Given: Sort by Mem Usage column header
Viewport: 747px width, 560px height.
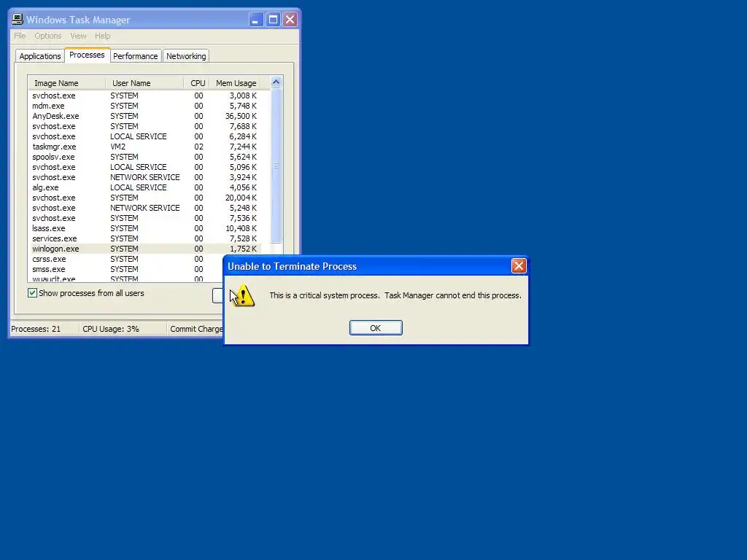Looking at the screenshot, I should pyautogui.click(x=236, y=83).
